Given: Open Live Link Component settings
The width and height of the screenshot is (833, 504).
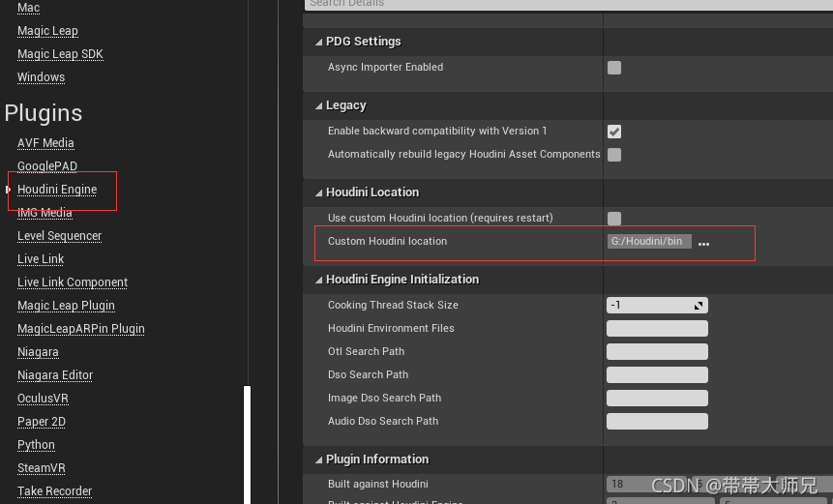Looking at the screenshot, I should (x=73, y=282).
